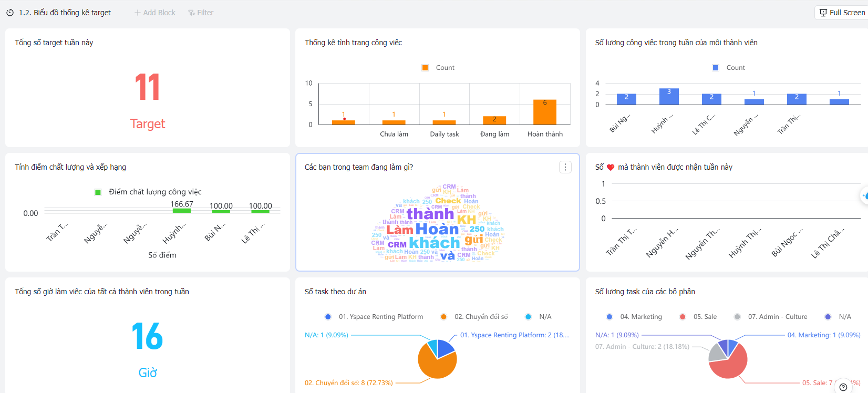Click the title Tổng số target tuần này
This screenshot has width=868, height=393.
pos(54,43)
